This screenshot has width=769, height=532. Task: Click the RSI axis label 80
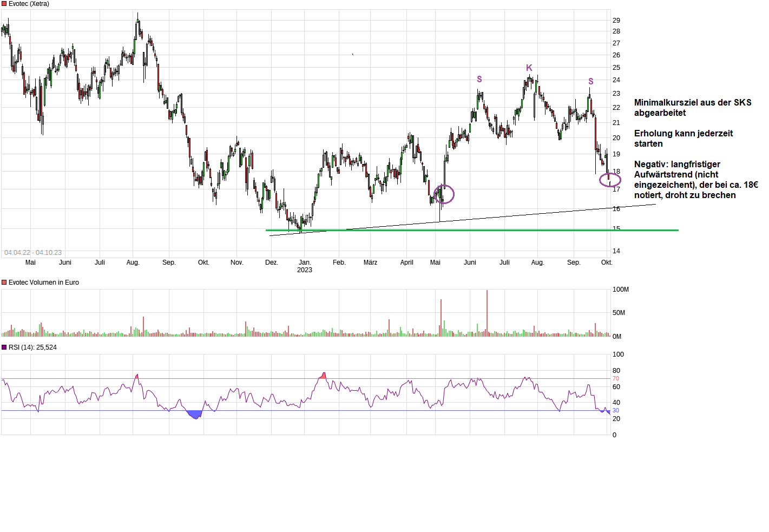point(616,371)
